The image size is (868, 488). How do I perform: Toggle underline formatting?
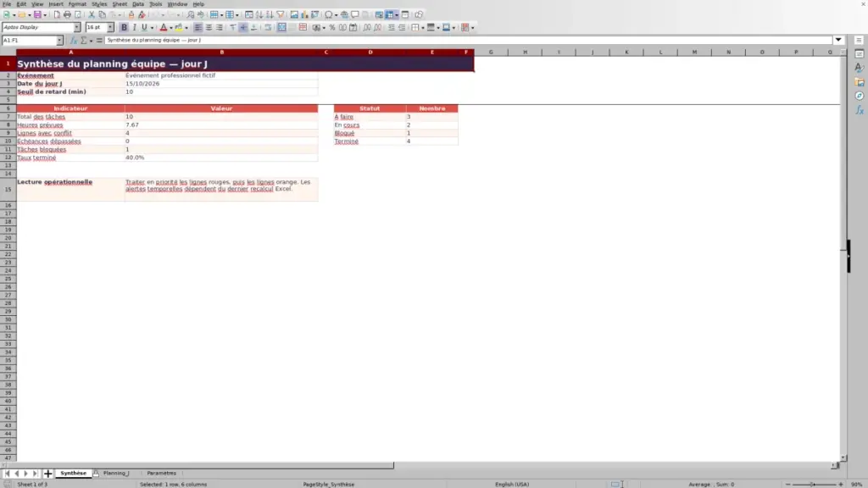tap(144, 28)
